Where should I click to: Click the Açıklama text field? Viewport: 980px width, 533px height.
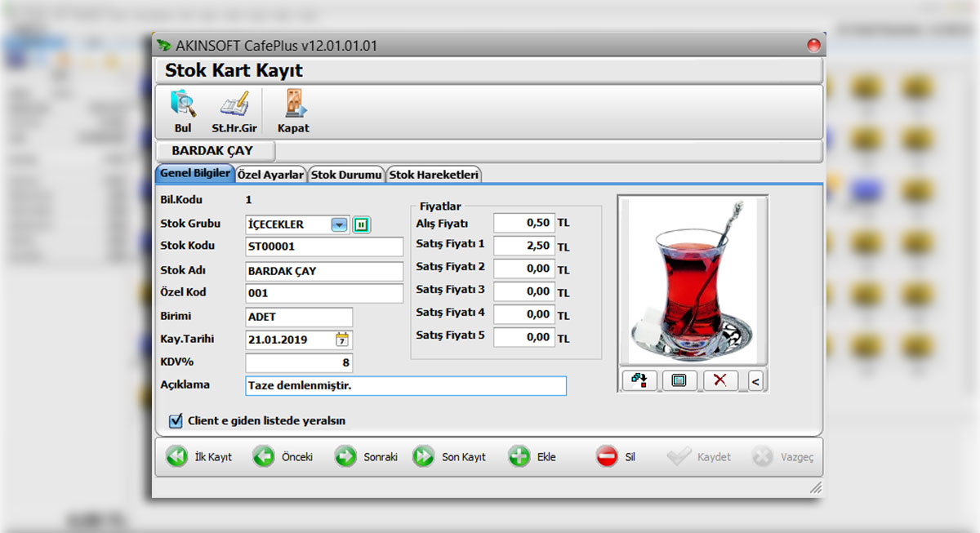pos(404,385)
